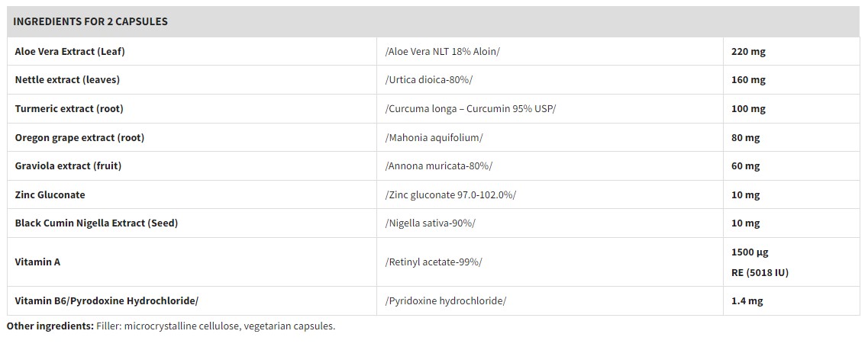Select the 'Turmeric extract (root)' row label
The image size is (868, 350).
(x=69, y=108)
